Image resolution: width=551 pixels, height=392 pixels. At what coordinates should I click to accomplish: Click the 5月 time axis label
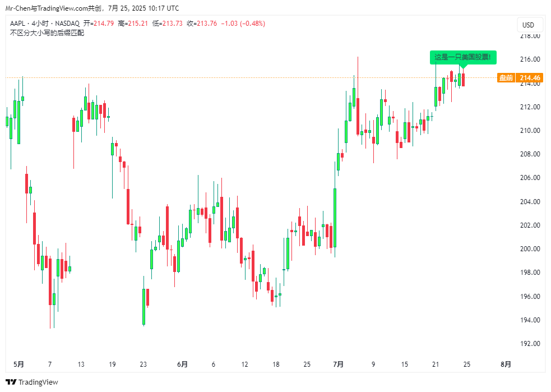[18, 364]
